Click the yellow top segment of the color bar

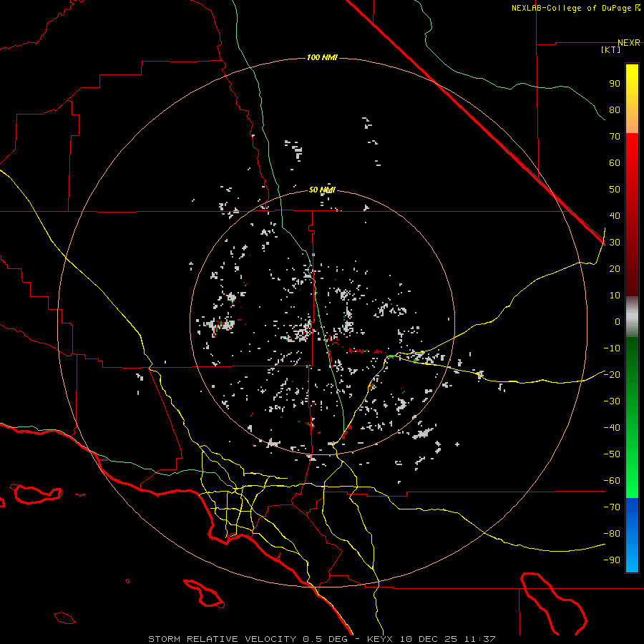click(632, 99)
